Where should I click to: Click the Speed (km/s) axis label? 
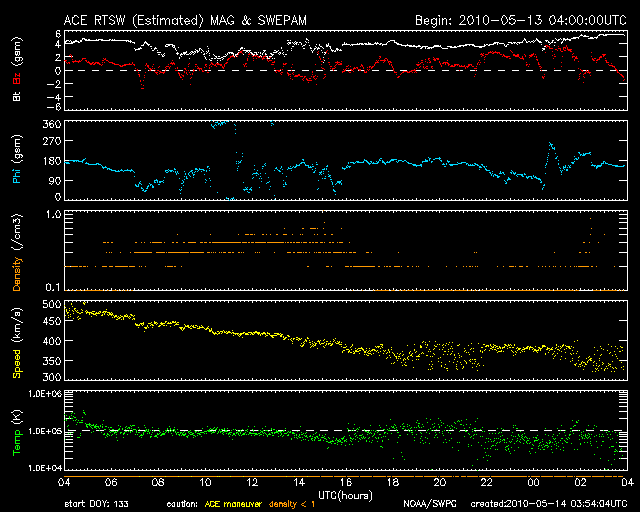[15, 340]
